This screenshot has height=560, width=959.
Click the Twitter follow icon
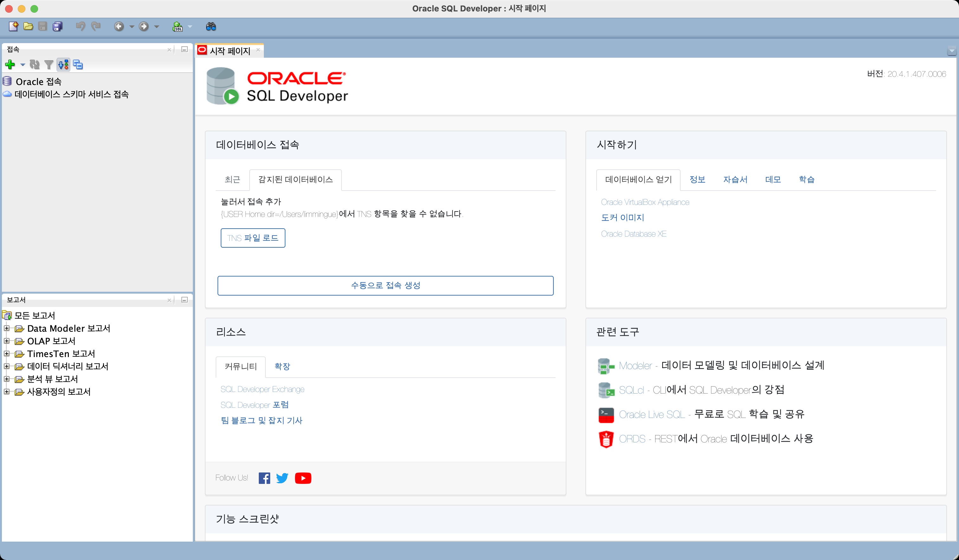282,478
